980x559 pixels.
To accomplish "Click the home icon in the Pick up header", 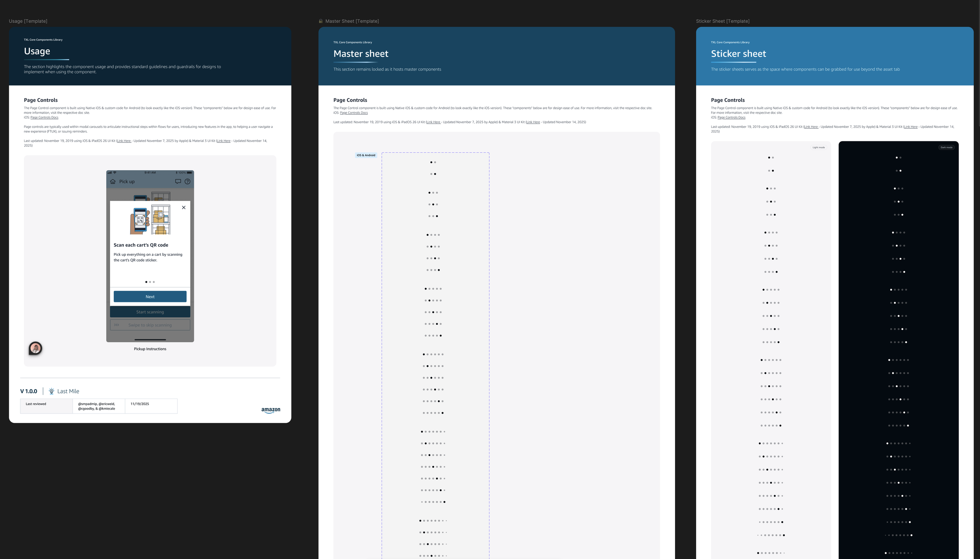I will pyautogui.click(x=113, y=181).
